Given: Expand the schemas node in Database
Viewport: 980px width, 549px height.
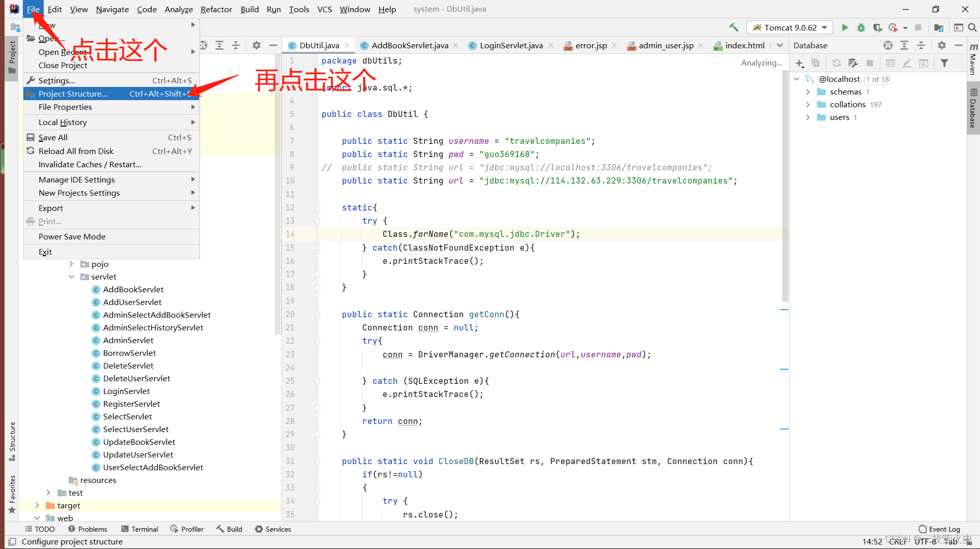Looking at the screenshot, I should (808, 92).
